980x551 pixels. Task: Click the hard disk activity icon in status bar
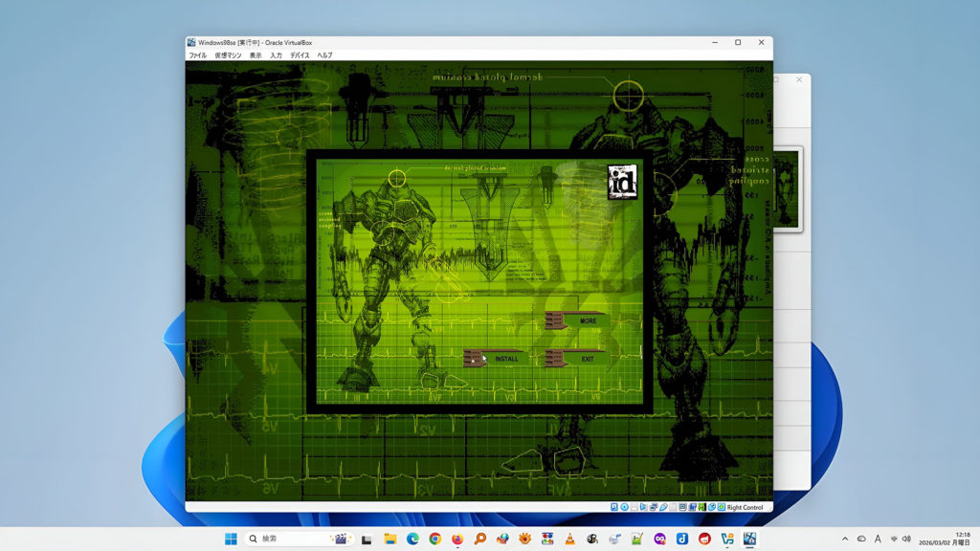pyautogui.click(x=614, y=507)
